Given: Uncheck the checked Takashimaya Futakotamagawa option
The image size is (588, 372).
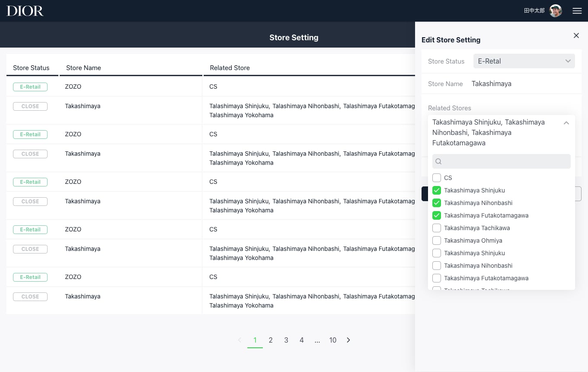Looking at the screenshot, I should tap(437, 215).
